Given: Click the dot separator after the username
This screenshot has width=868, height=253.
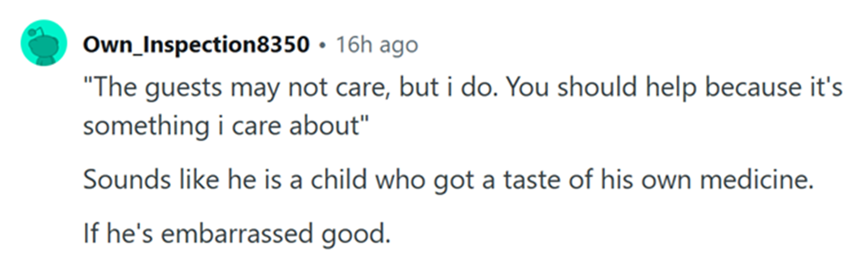Looking at the screenshot, I should click(x=323, y=45).
